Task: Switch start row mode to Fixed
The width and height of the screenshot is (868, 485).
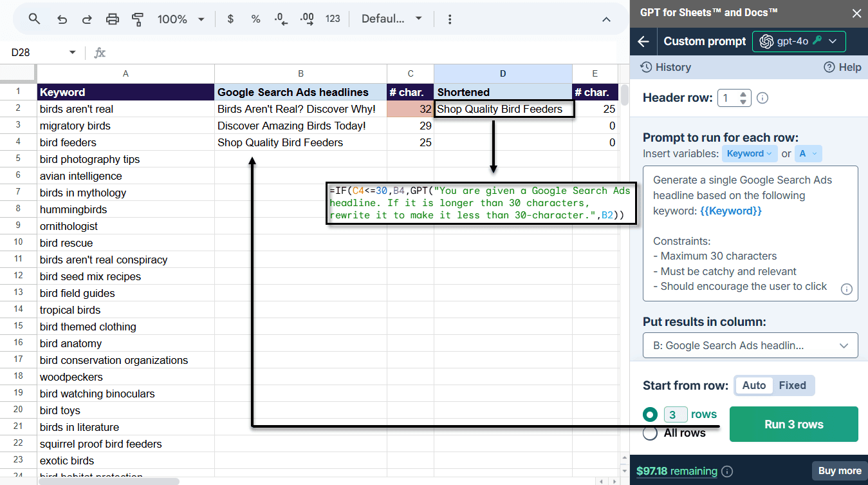Action: [x=793, y=386]
